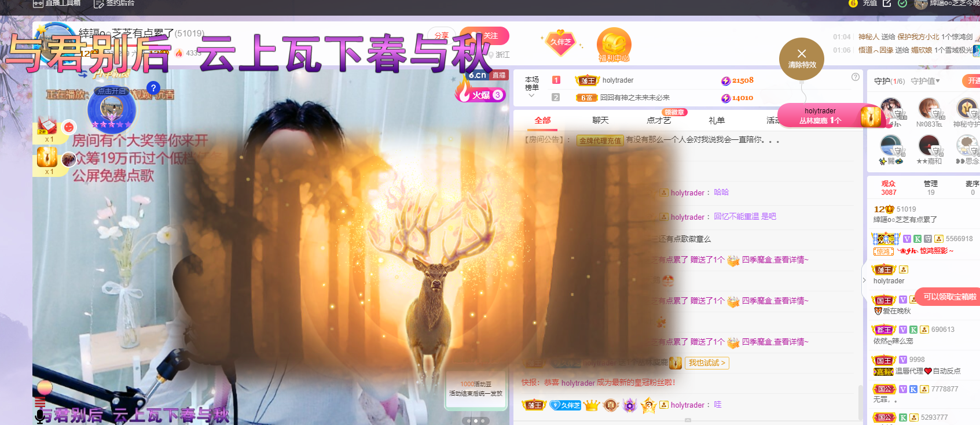Click the 充值 recharge link
This screenshot has width=980, height=425.
[869, 3]
